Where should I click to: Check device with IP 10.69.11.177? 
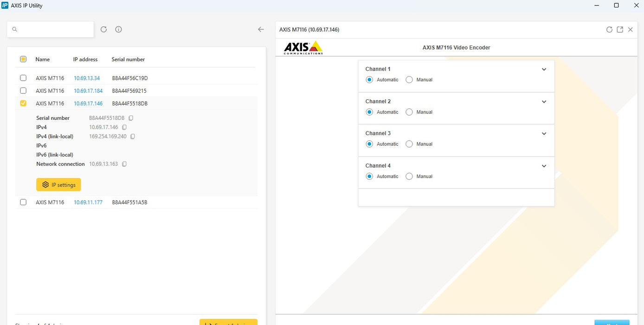pos(23,202)
